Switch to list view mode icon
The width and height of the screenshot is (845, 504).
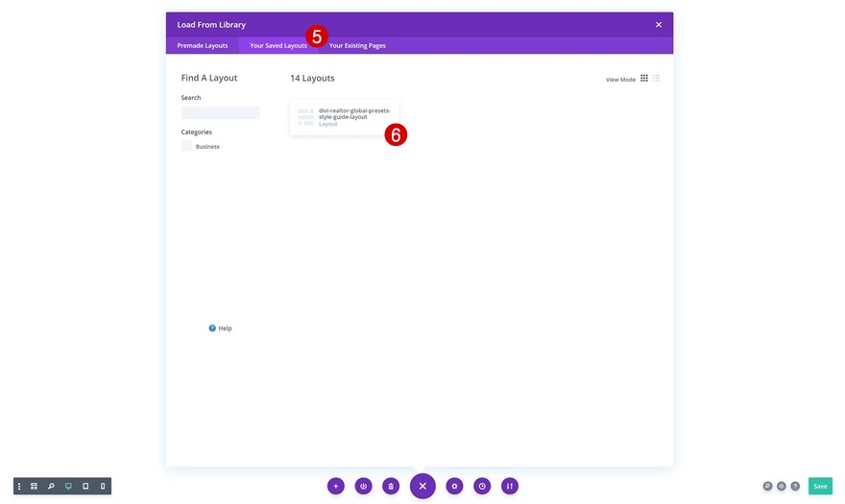pos(657,78)
